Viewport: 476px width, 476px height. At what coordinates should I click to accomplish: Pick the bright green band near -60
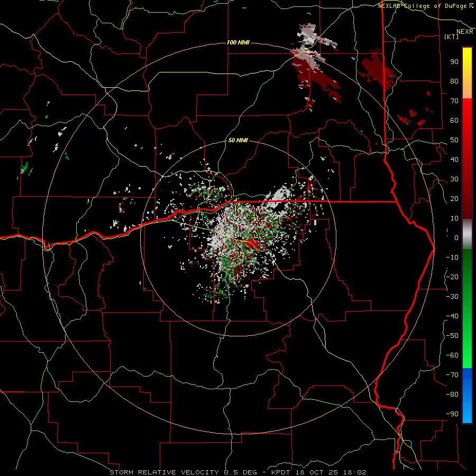click(x=467, y=352)
